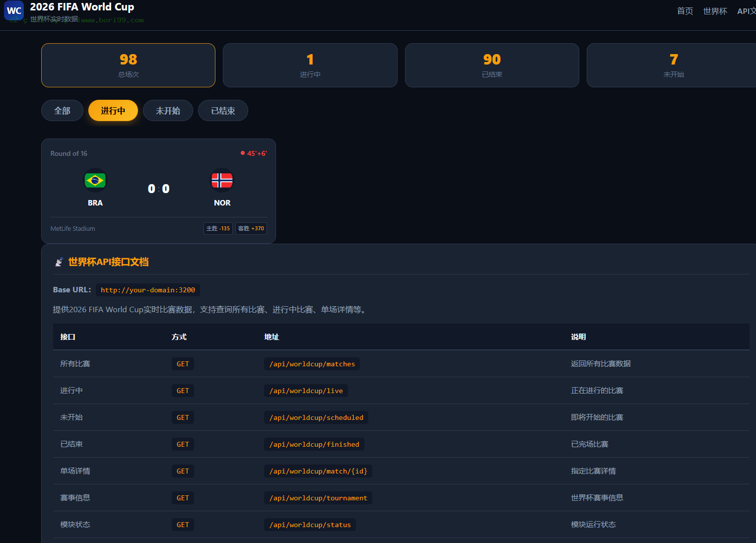Image resolution: width=756 pixels, height=543 pixels.
Task: Switch to the 未开始 filter tab
Action: (x=168, y=111)
